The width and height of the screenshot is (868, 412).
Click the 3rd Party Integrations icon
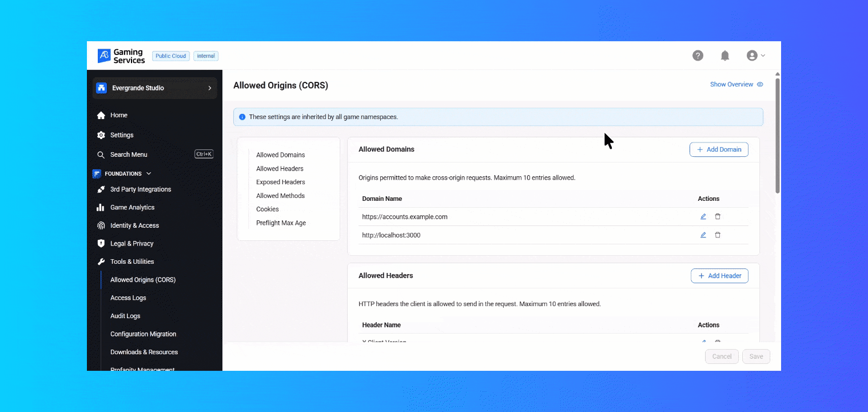pos(101,189)
